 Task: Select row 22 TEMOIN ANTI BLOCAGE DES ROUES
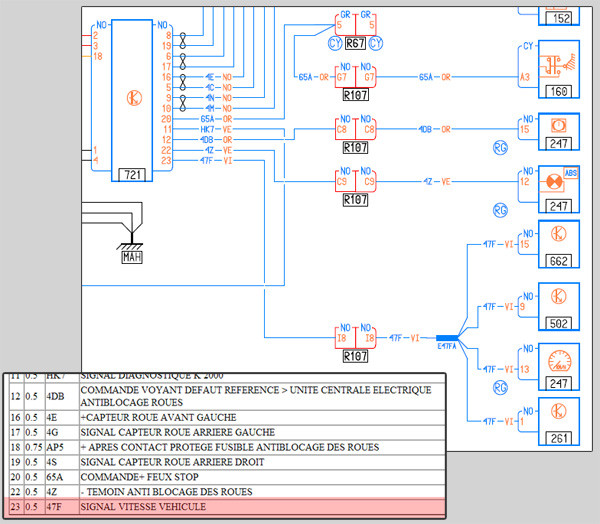click(x=227, y=492)
